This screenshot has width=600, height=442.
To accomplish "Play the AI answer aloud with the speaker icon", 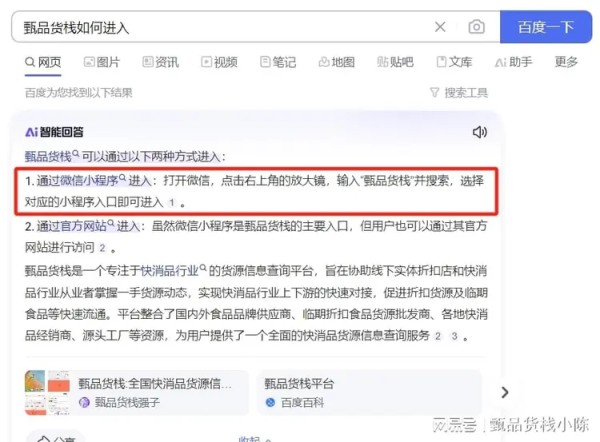I will 479,132.
